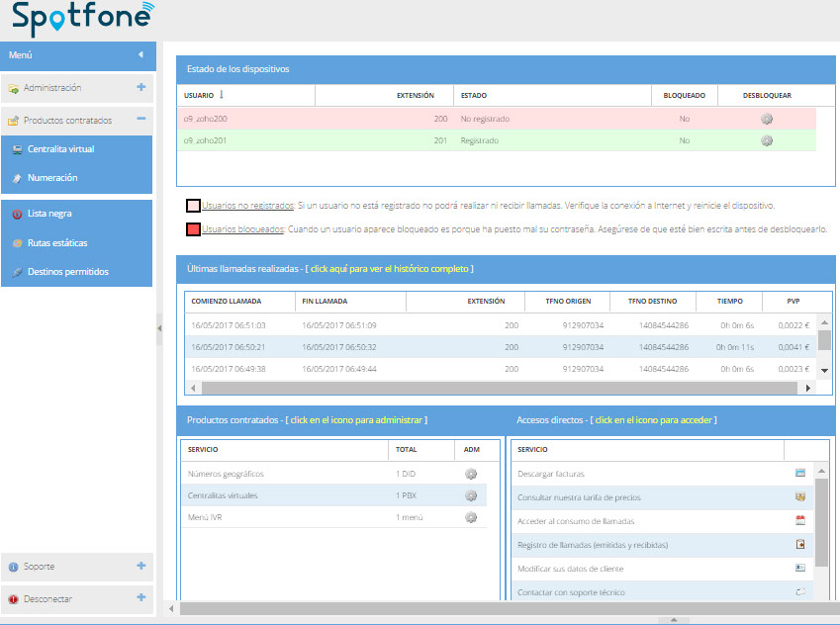Open admin gear for Centralitas virtuales
The height and width of the screenshot is (625, 840).
(471, 495)
